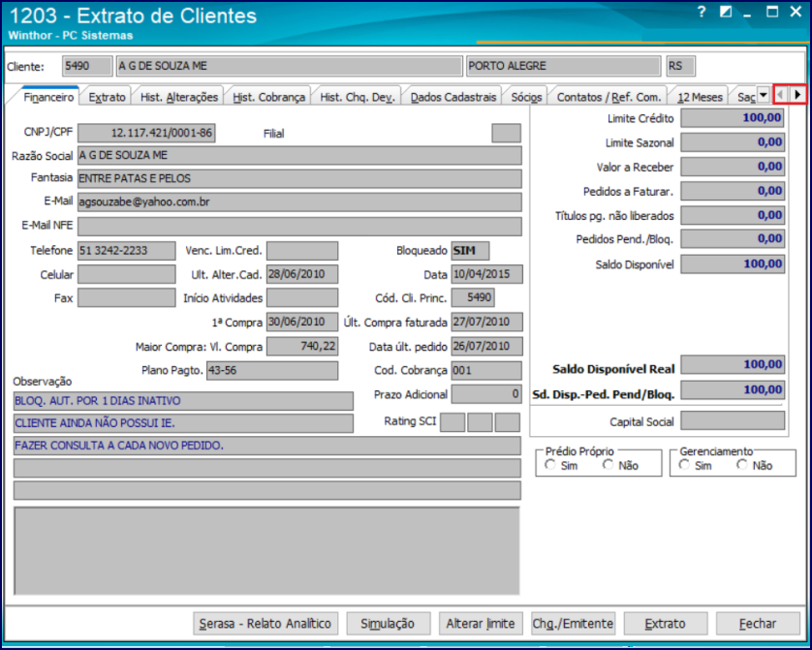Click the Saldo Disponível Real value field
The width and height of the screenshot is (812, 650).
tap(733, 365)
